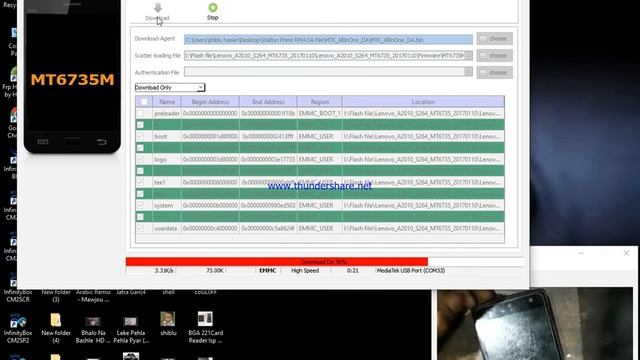Select the tee1 name cell

[x=167, y=182]
